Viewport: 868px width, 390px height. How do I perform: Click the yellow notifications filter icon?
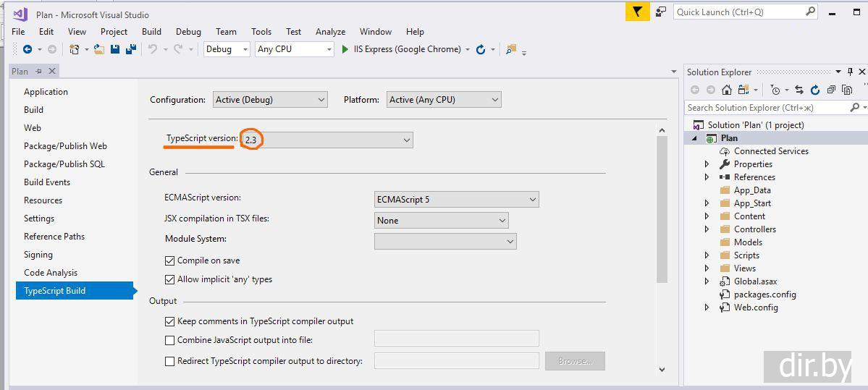637,12
